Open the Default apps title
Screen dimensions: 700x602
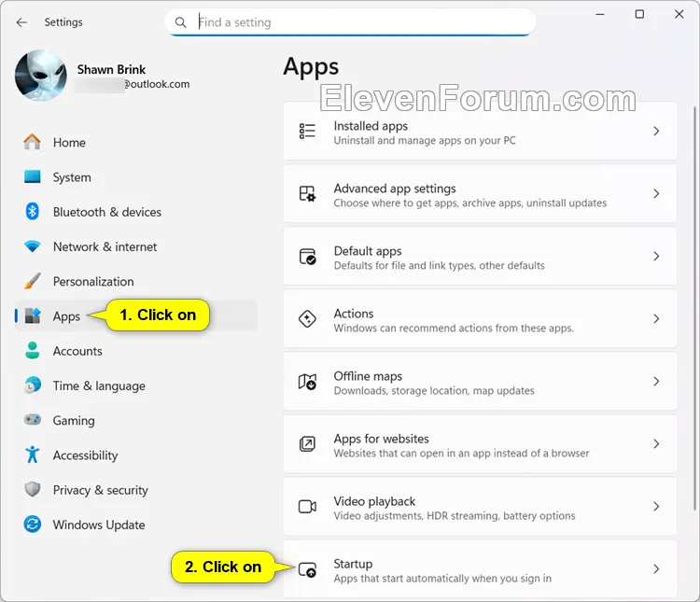pyautogui.click(x=368, y=251)
